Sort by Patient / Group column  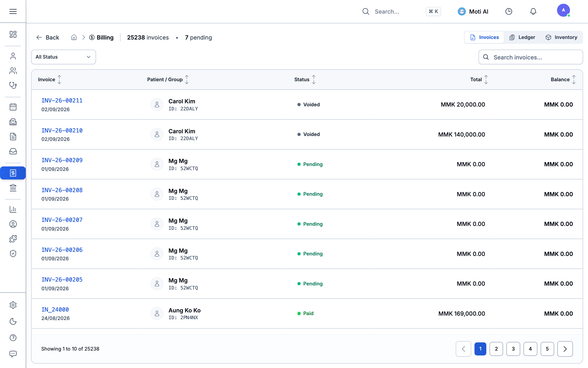168,80
